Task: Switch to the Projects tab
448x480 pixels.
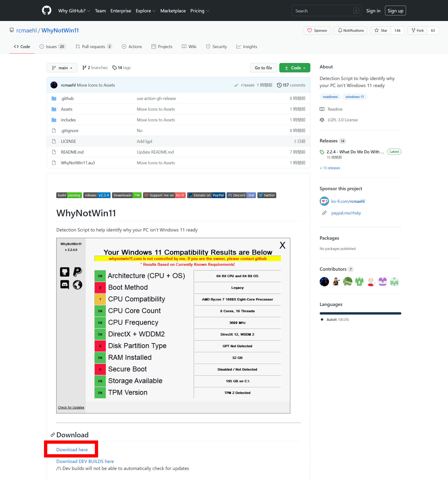Action: point(162,47)
